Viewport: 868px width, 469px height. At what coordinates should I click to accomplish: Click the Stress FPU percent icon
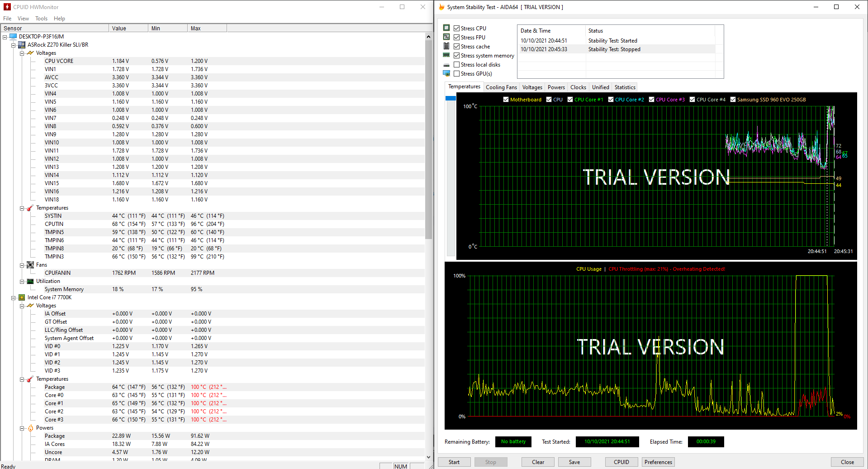446,37
